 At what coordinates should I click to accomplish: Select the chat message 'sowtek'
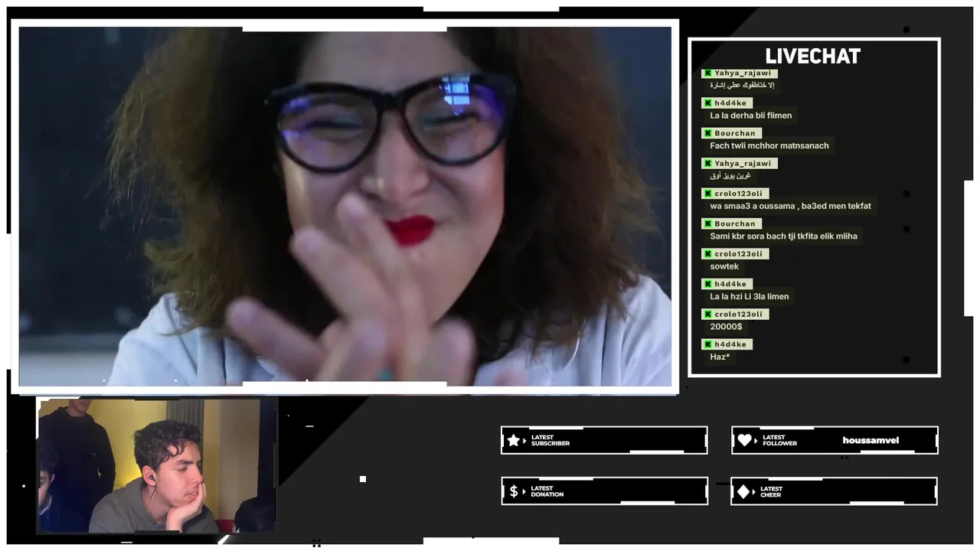(x=724, y=266)
